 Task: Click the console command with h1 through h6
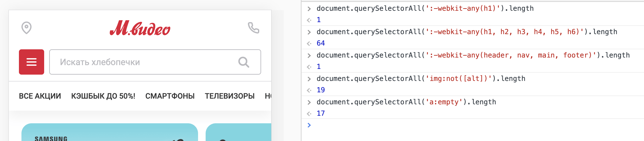467,32
